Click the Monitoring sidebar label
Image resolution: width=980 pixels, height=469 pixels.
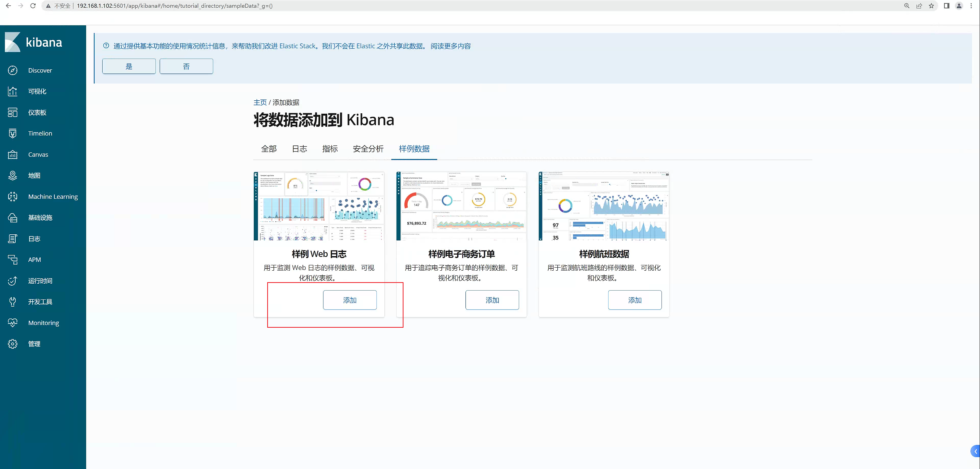[x=44, y=323]
